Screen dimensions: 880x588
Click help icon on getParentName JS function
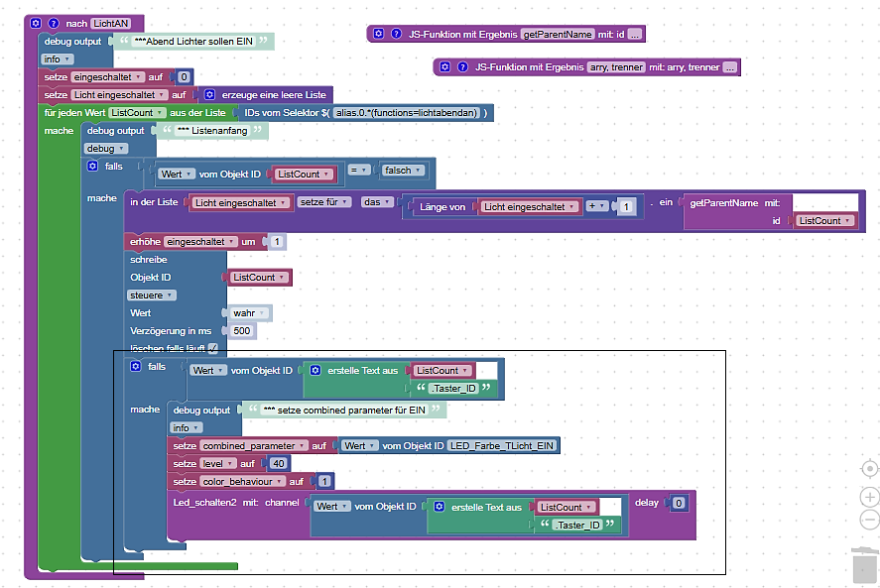pos(396,34)
